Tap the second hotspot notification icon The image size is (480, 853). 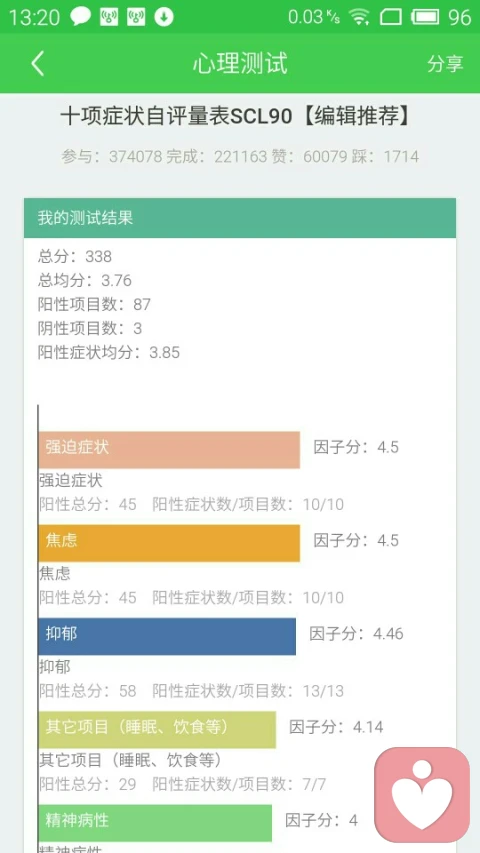click(136, 17)
